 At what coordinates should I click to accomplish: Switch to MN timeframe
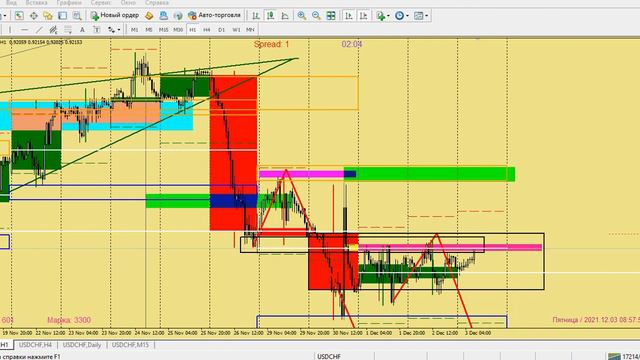tap(250, 30)
